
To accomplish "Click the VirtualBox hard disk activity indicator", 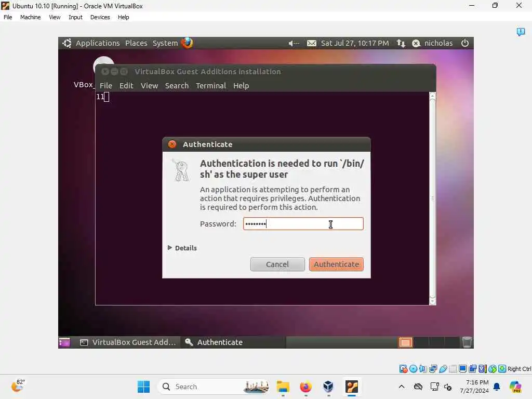I will 403,369.
